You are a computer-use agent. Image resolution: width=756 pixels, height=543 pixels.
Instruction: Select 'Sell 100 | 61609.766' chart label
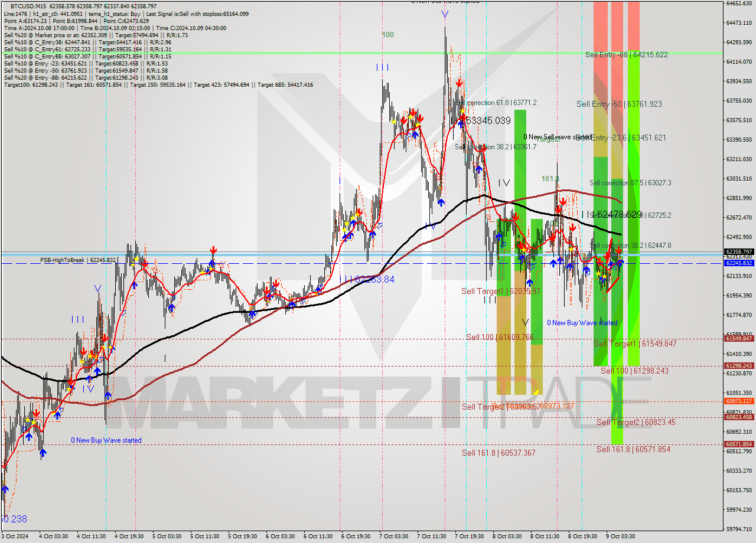(500, 337)
